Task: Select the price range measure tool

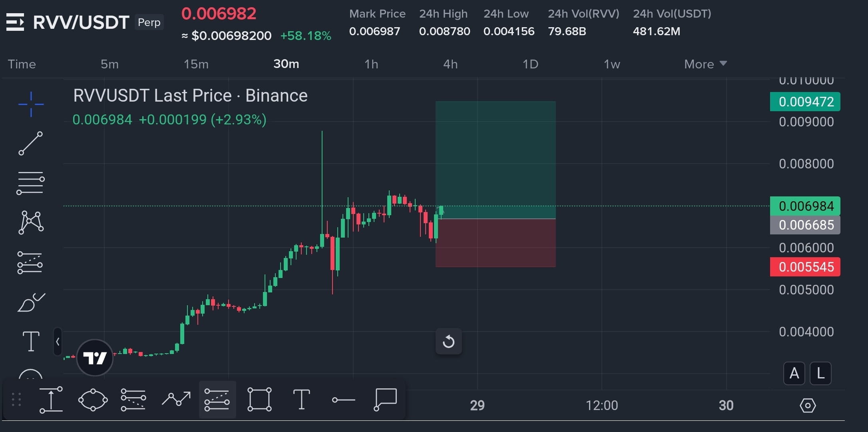Action: point(51,400)
